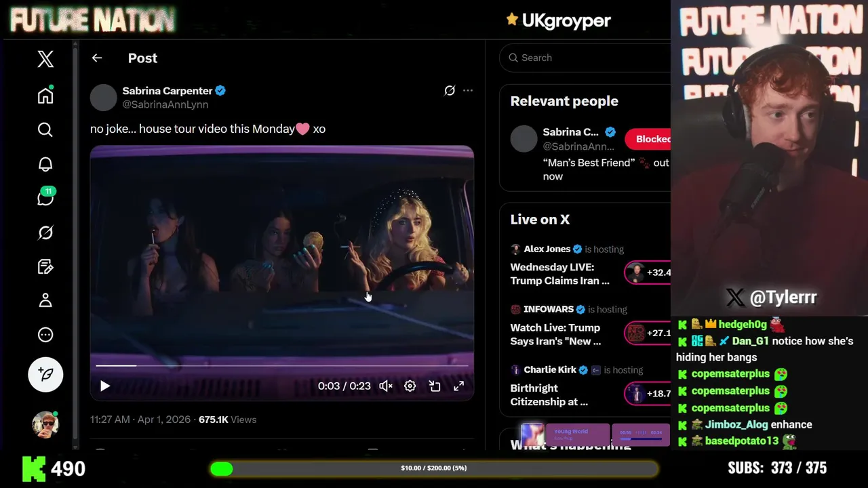Seek on the video progress bar
This screenshot has width=868, height=488.
pos(282,365)
